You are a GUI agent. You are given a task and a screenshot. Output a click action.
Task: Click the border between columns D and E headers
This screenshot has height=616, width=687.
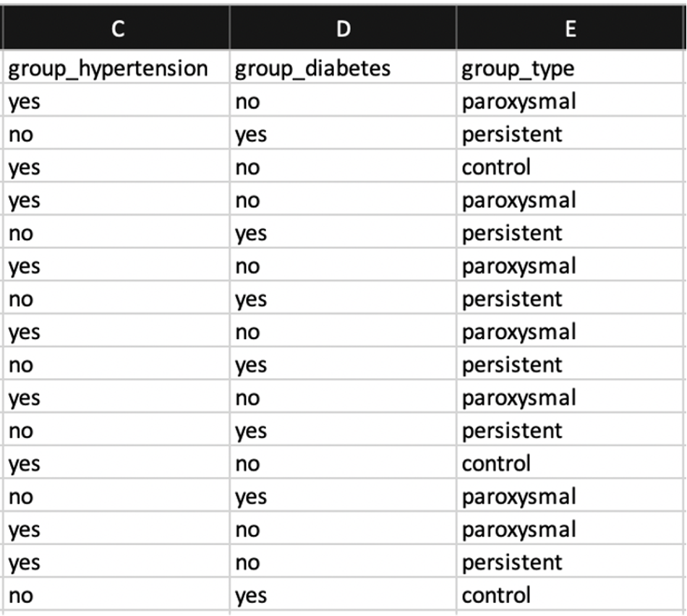point(456,29)
